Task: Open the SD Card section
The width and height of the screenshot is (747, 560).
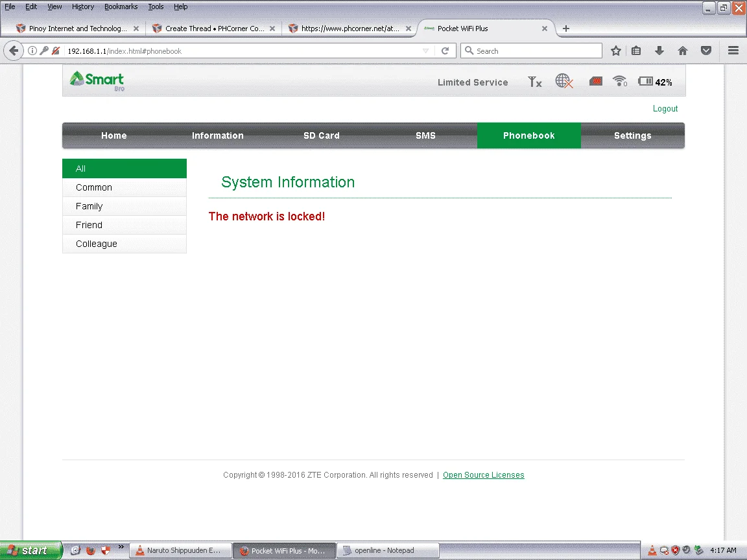Action: tap(322, 135)
